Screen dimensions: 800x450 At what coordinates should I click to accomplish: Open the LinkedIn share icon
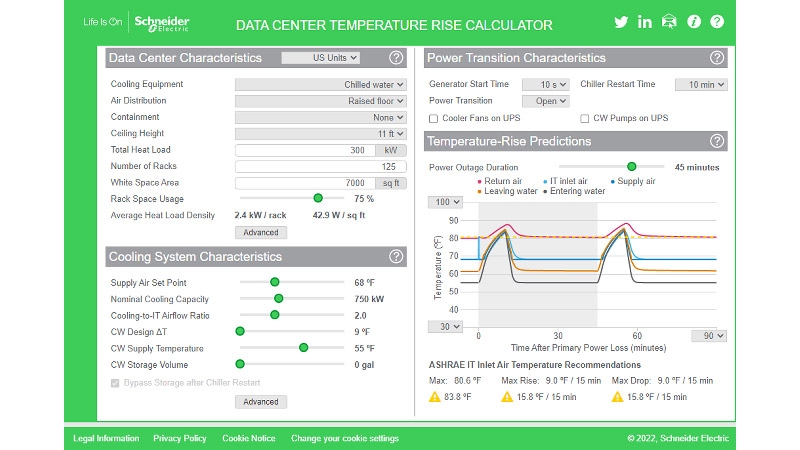point(644,21)
